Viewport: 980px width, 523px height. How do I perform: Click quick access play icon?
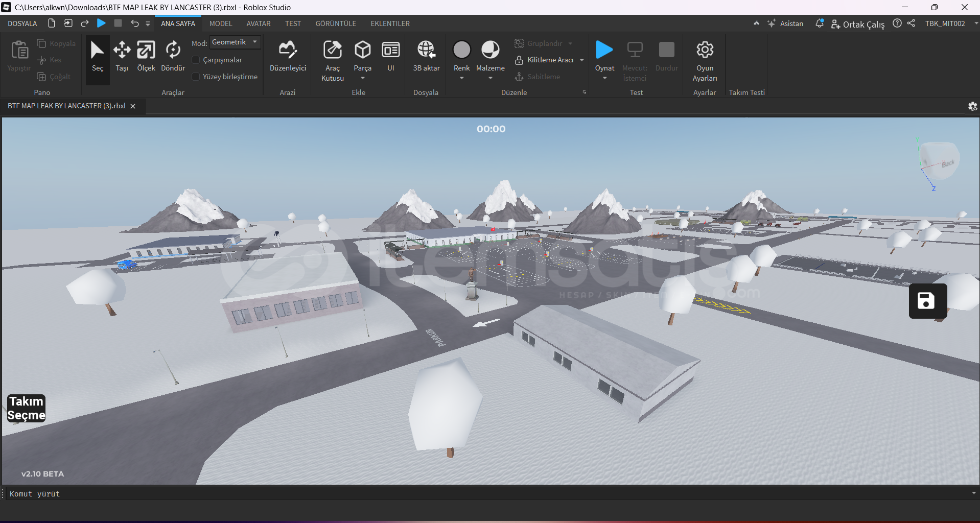point(101,23)
